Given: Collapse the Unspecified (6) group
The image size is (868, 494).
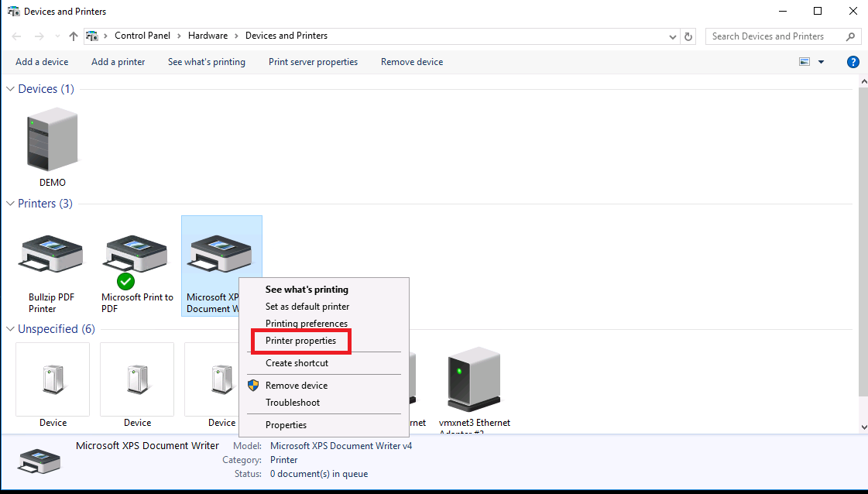Looking at the screenshot, I should 10,329.
